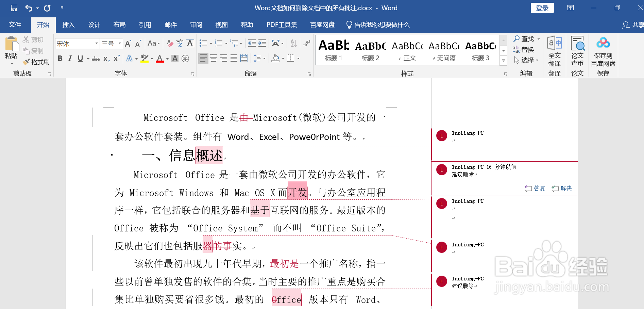Center-align the text

[x=214, y=59]
